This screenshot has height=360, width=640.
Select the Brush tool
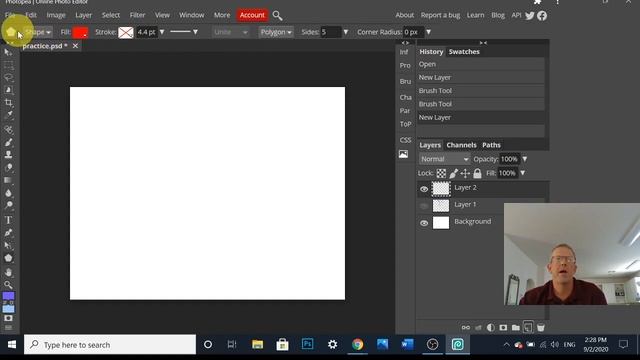[x=8, y=142]
